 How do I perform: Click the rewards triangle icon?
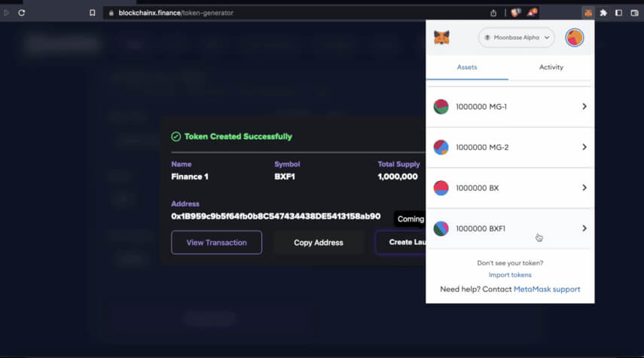(x=533, y=13)
